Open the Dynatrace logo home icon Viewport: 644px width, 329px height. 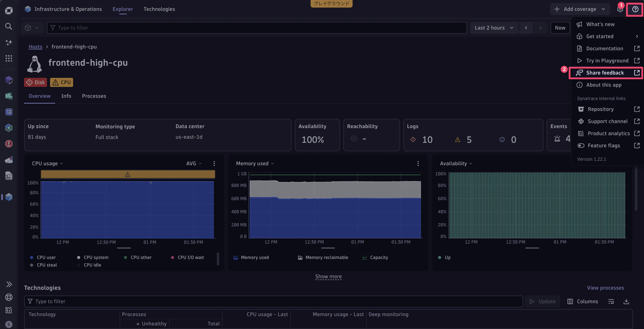point(9,10)
